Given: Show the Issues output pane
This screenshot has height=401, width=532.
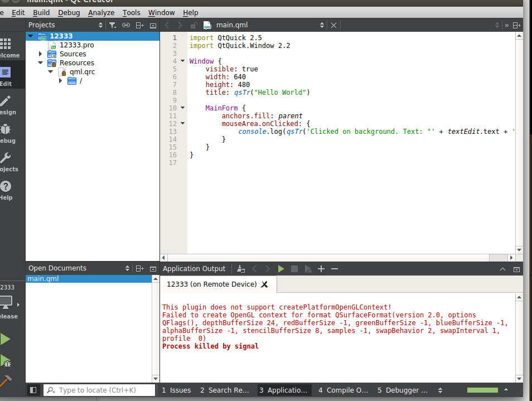Looking at the screenshot, I should pos(176,390).
